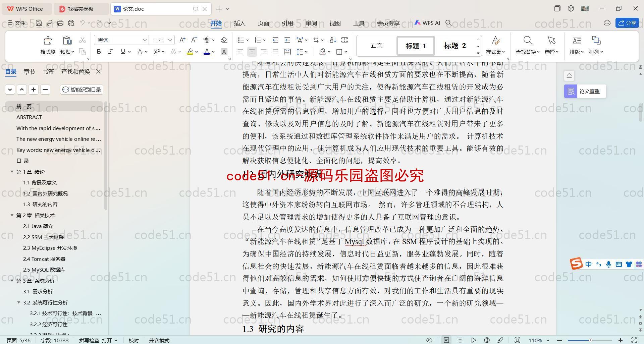Decrease font size with A- icon
The width and height of the screenshot is (644, 344).
pyautogui.click(x=194, y=40)
